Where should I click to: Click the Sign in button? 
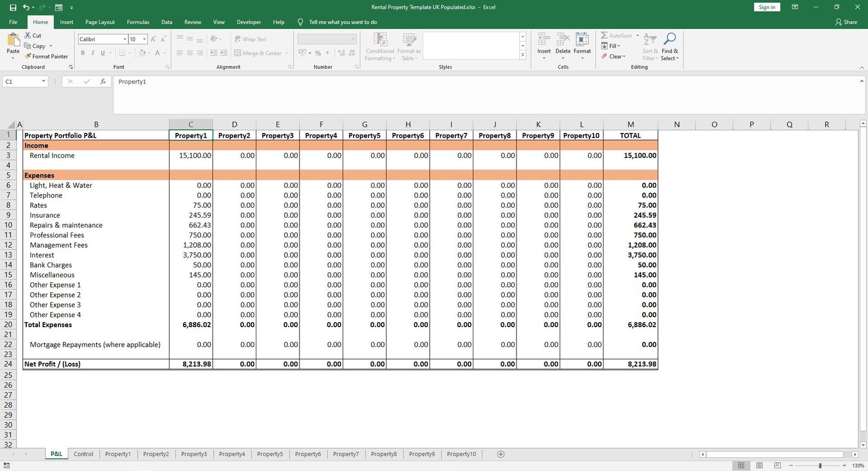click(x=767, y=7)
